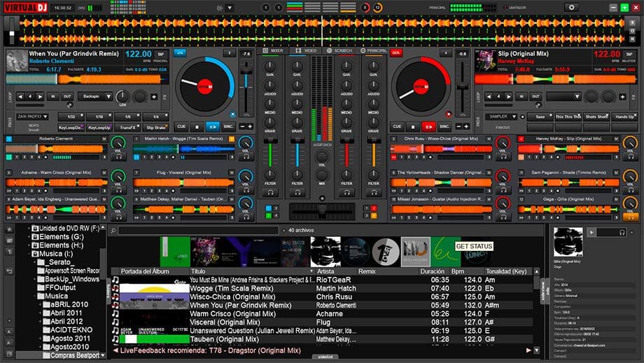644x363 pixels.
Task: Add an effect slot on right deck
Action: click(x=622, y=97)
